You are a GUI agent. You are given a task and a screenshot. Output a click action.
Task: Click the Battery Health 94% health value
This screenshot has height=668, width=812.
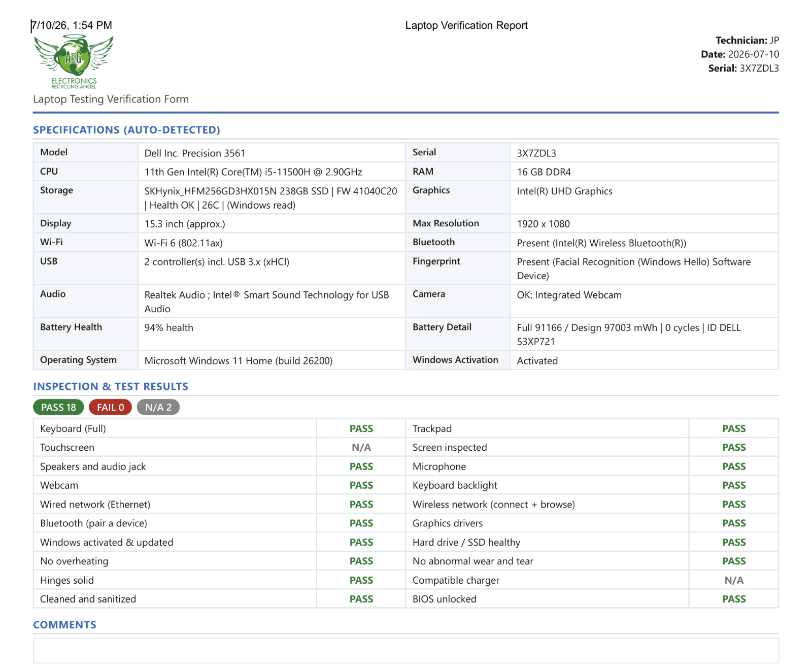pyautogui.click(x=169, y=328)
